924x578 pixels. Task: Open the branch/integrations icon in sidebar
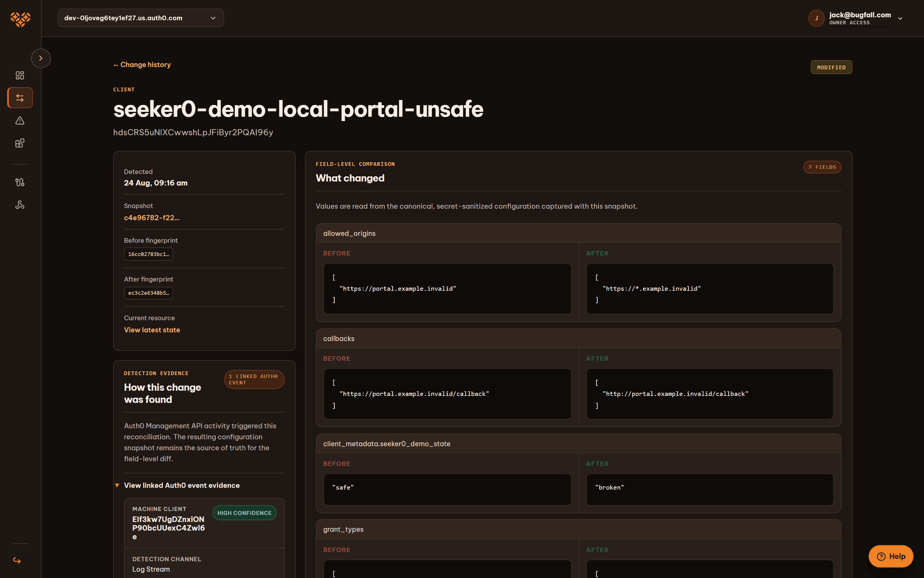point(20,182)
